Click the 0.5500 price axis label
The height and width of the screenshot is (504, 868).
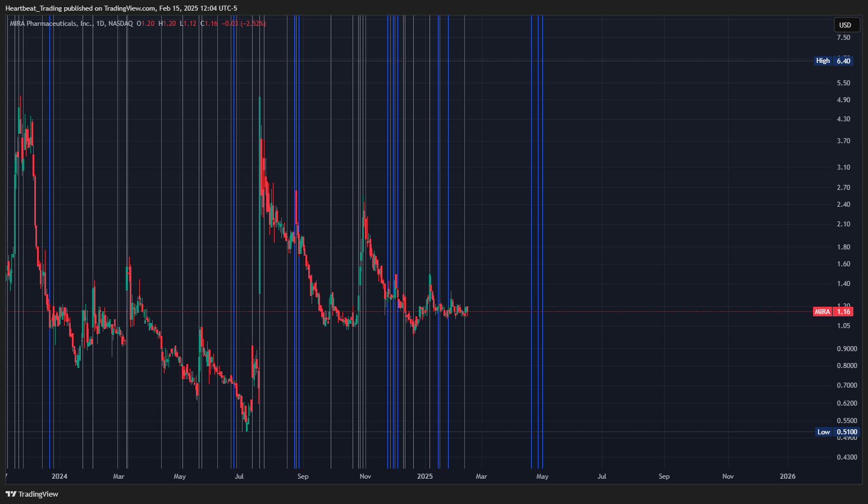tap(847, 421)
